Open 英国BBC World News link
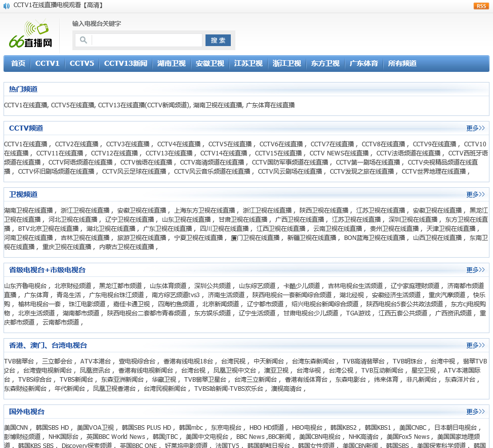Image resolution: width=493 pixels, height=448 pixels. (x=116, y=437)
